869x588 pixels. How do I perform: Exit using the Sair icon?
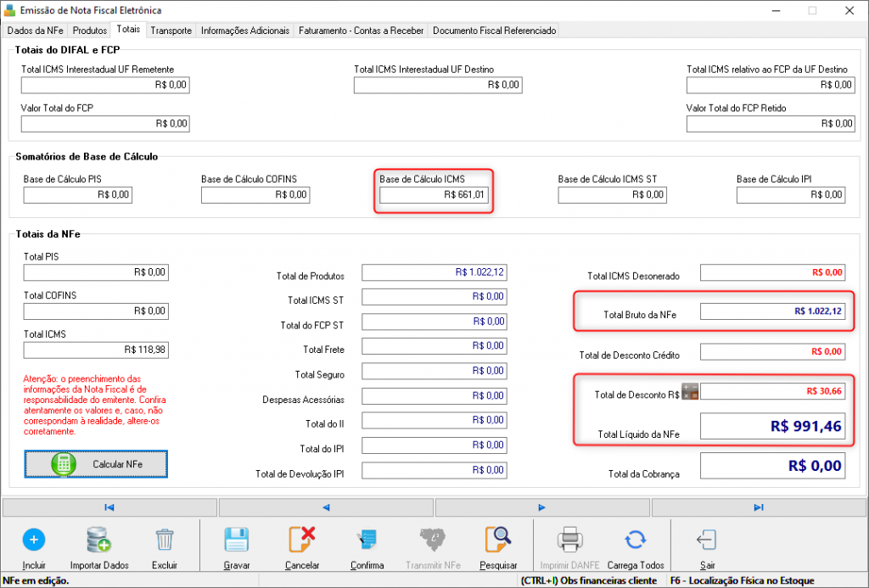point(707,540)
